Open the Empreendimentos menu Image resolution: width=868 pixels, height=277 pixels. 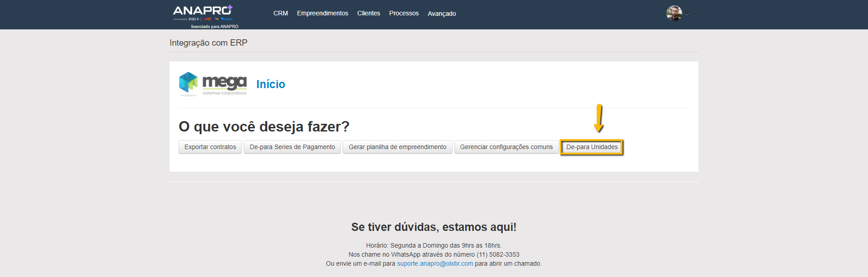(x=322, y=14)
